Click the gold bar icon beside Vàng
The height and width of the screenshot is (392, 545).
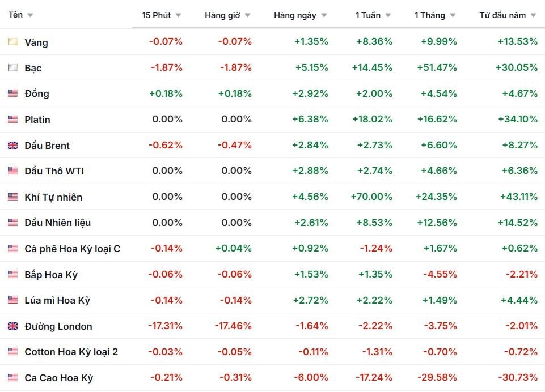(x=12, y=42)
